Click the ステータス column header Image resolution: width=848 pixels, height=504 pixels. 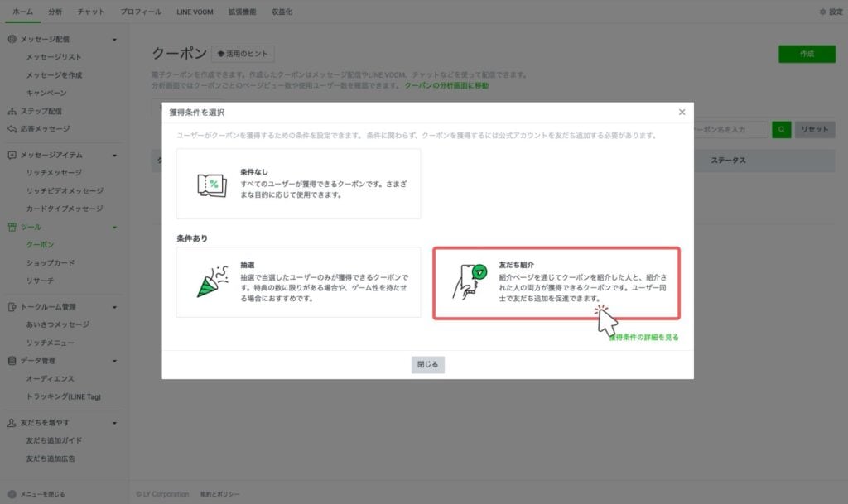pos(728,161)
